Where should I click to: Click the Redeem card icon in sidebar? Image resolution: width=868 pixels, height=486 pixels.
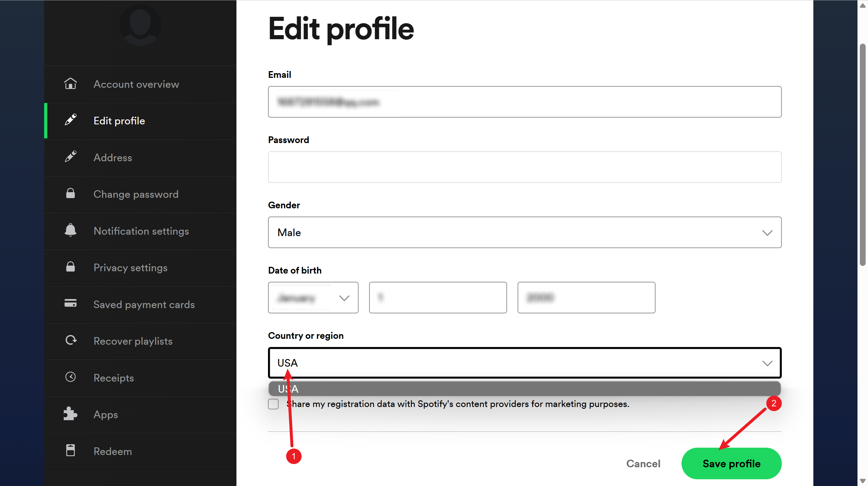coord(70,451)
